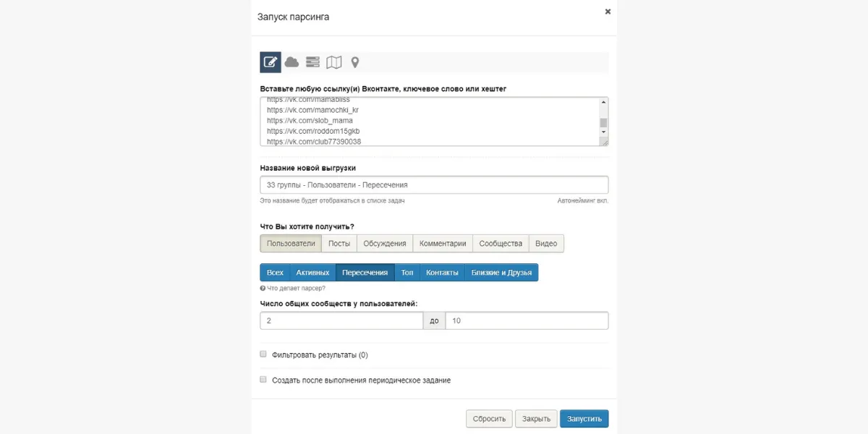Click the Запустить button
Image resolution: width=868 pixels, height=434 pixels.
584,419
